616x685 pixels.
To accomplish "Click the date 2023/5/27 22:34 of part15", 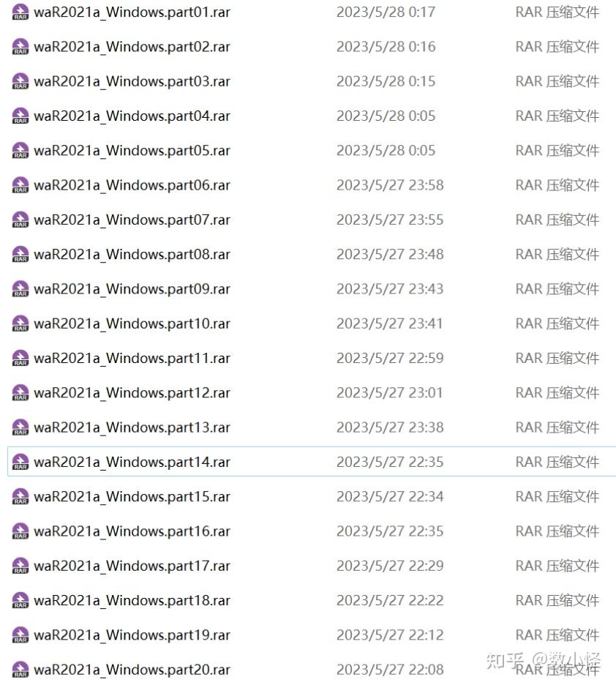I will pyautogui.click(x=390, y=497).
